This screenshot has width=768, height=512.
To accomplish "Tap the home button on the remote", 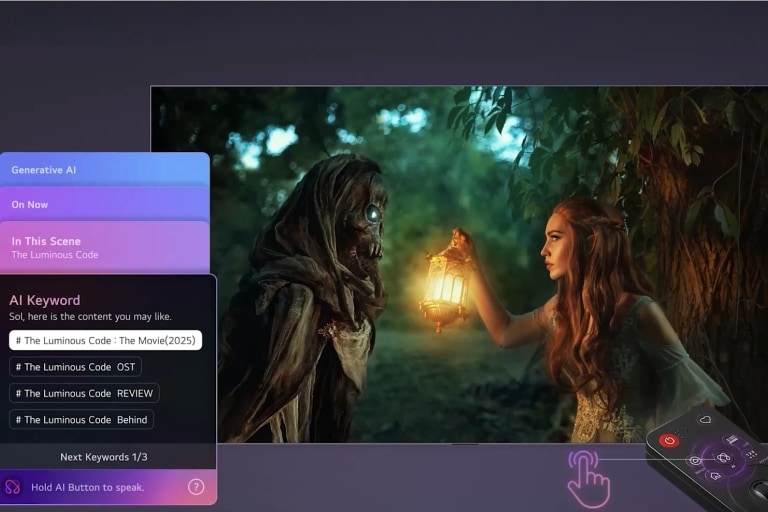I will point(715,475).
